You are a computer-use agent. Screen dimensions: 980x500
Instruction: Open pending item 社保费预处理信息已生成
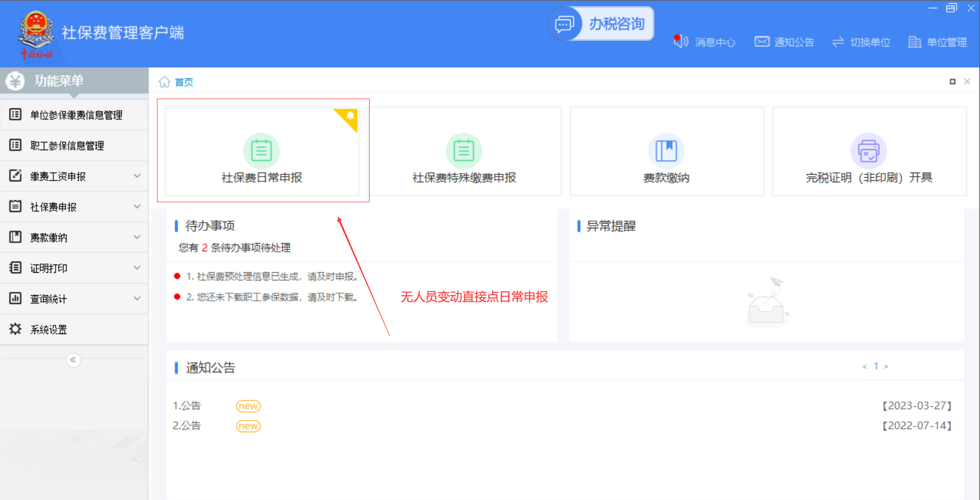pyautogui.click(x=271, y=276)
